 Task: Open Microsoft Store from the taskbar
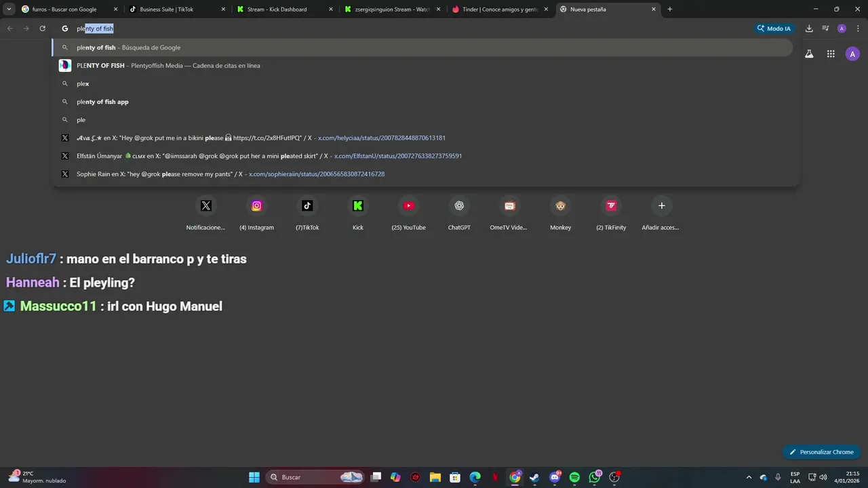pos(455,477)
